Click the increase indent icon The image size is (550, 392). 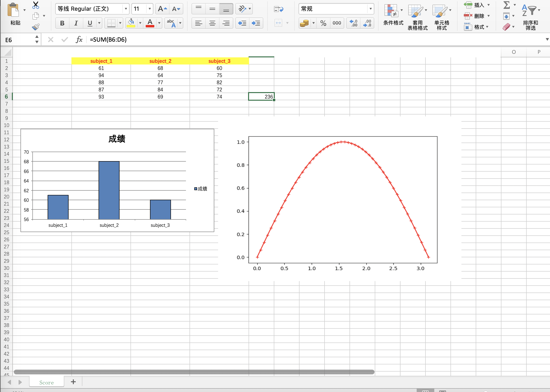pos(256,23)
